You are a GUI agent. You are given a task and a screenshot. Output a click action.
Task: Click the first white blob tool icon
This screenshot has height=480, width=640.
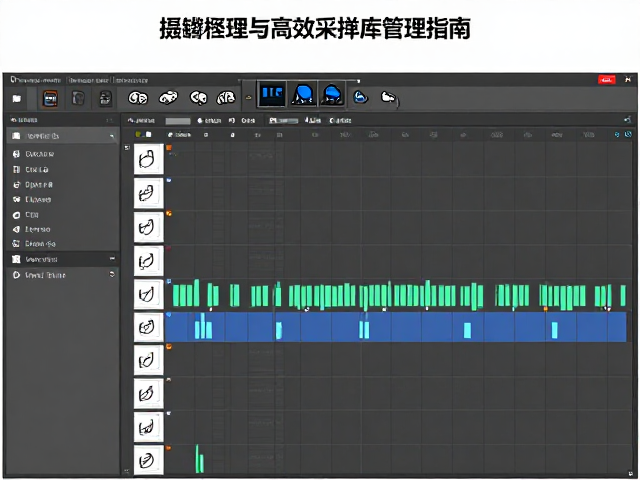pyautogui.click(x=138, y=98)
